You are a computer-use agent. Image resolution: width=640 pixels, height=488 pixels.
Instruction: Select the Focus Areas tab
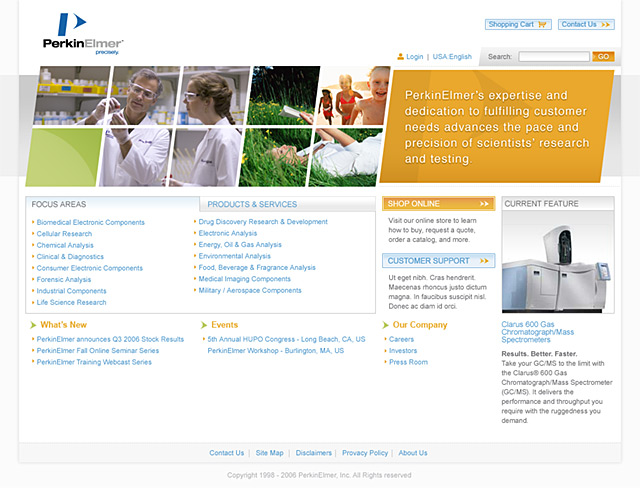pos(59,204)
